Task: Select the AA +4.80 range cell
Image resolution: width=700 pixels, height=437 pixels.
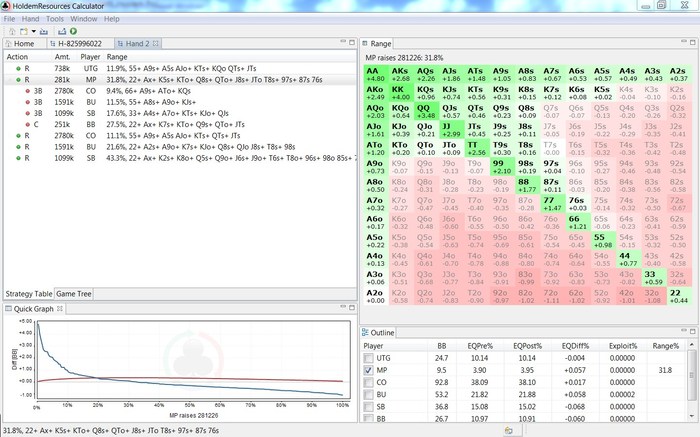Action: click(376, 75)
